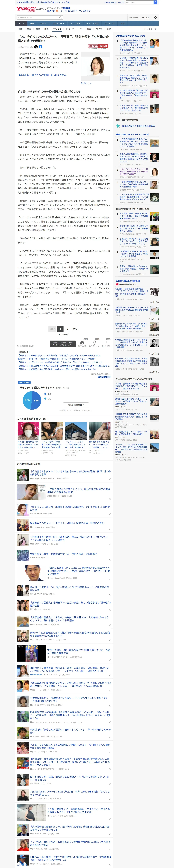174x868 pixels.
Task: Click 週刊女性PRIME source link under related articles
Action: click(x=104, y=377)
